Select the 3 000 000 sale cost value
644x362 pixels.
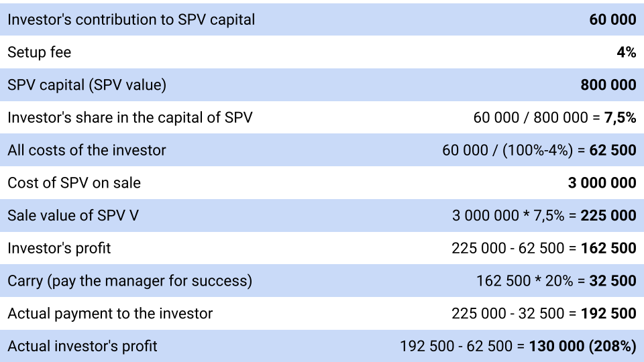(x=602, y=183)
